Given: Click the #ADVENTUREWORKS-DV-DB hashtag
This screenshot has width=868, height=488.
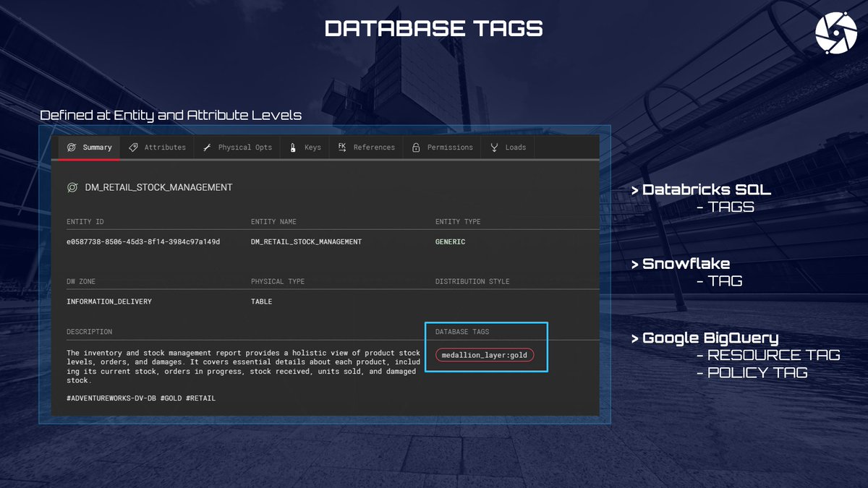Looking at the screenshot, I should pos(111,398).
